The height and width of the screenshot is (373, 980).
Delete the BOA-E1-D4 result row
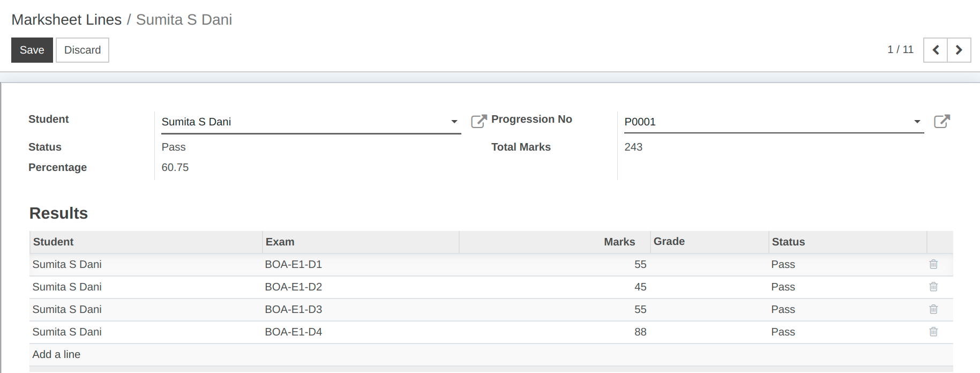pyautogui.click(x=933, y=332)
